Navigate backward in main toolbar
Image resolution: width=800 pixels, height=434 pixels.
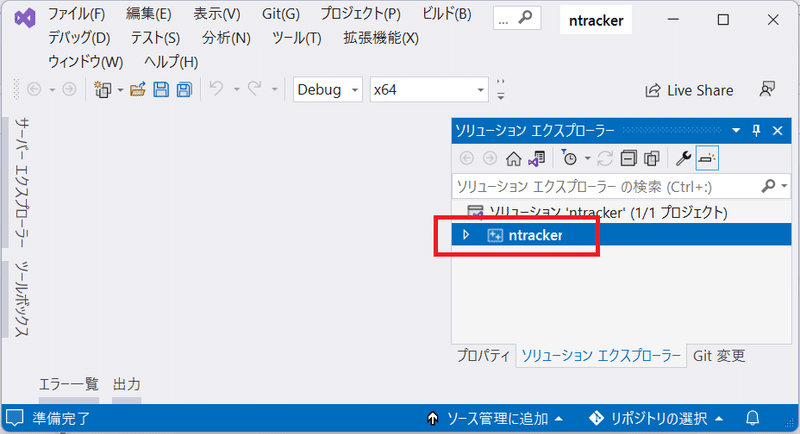34,90
